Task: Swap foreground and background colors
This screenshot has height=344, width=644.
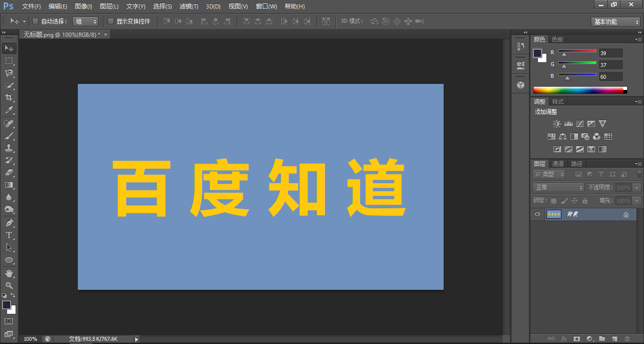Action: point(13,295)
